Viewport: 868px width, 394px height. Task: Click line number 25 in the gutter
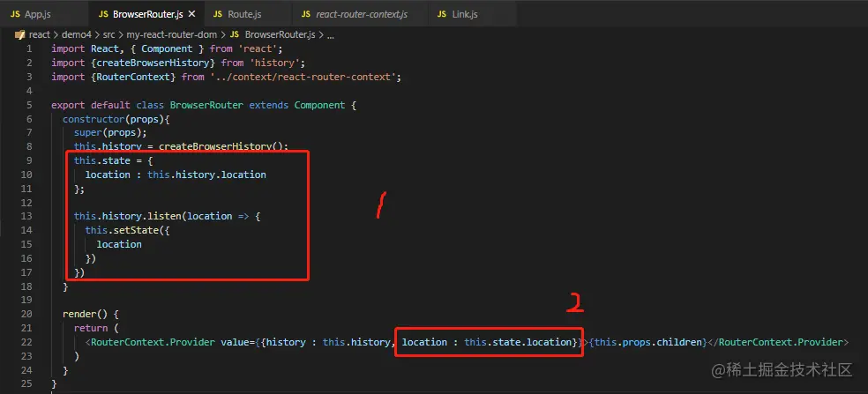(27, 383)
